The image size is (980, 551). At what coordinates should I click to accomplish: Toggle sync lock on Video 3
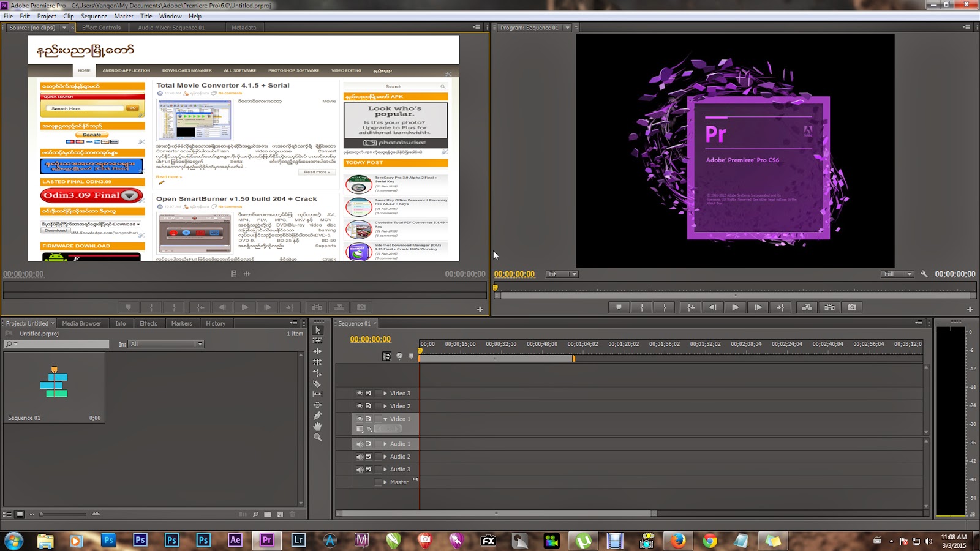[369, 394]
